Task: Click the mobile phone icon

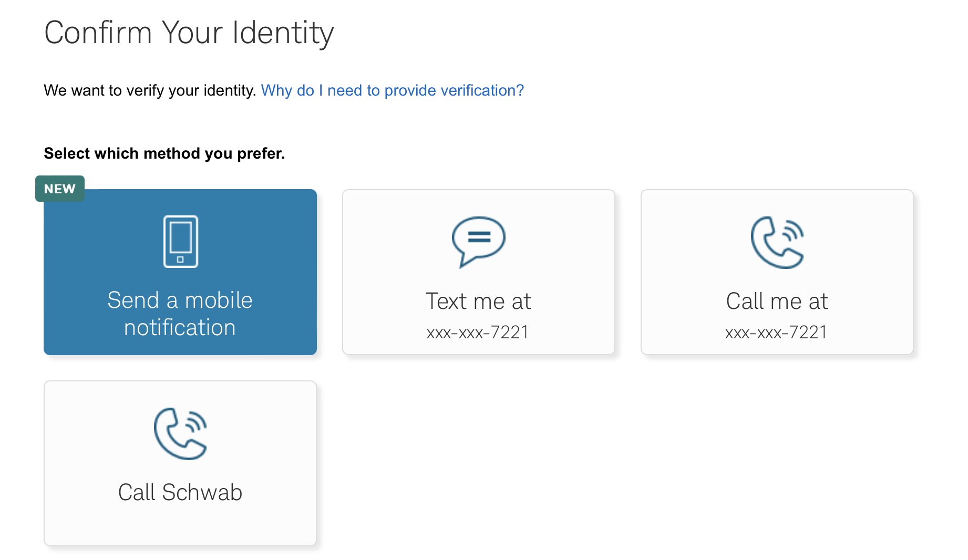Action: coord(180,242)
